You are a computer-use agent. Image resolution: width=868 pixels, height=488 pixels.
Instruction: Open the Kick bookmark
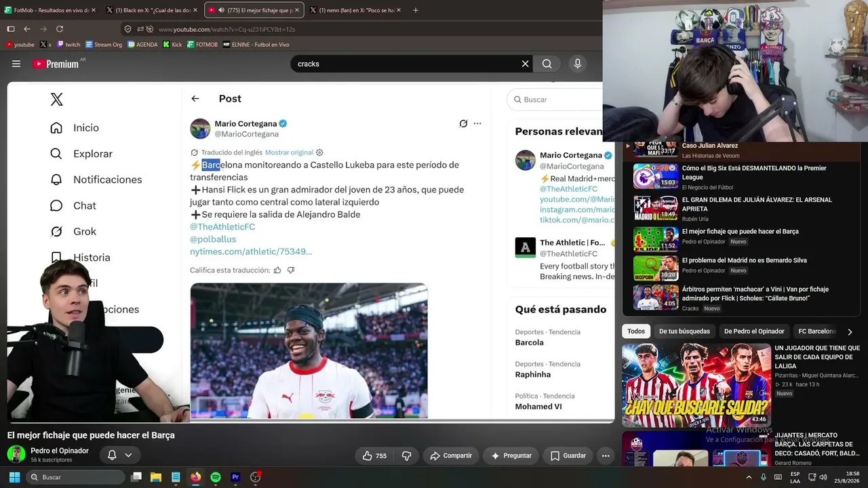(x=172, y=45)
